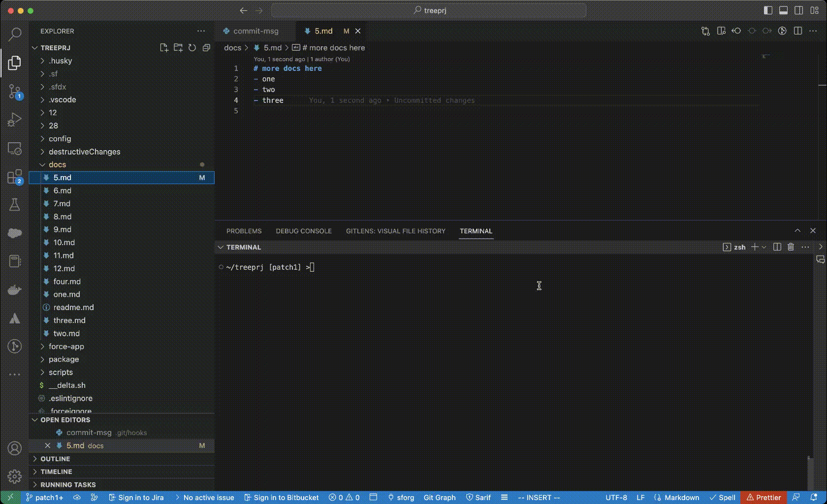Image resolution: width=827 pixels, height=504 pixels.
Task: Split the editor to the right
Action: tap(798, 31)
